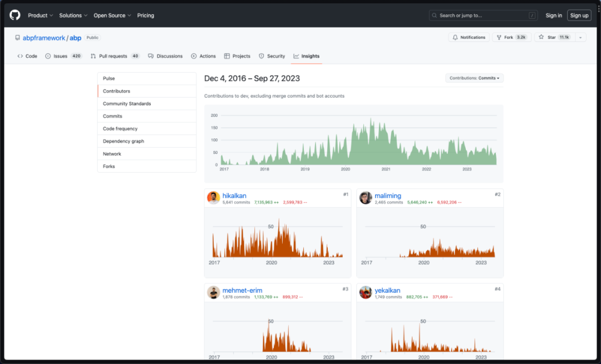The width and height of the screenshot is (601, 364).
Task: Click the Discussions speech bubble icon
Action: [151, 56]
